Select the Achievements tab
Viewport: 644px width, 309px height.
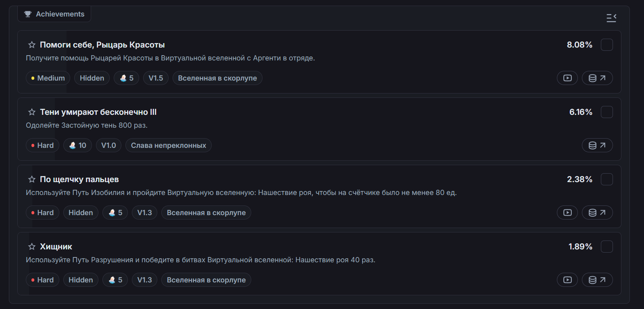tap(54, 14)
